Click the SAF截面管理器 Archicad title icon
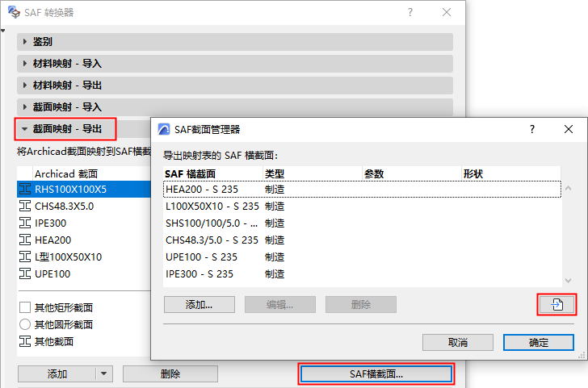The height and width of the screenshot is (388, 588). [164, 129]
